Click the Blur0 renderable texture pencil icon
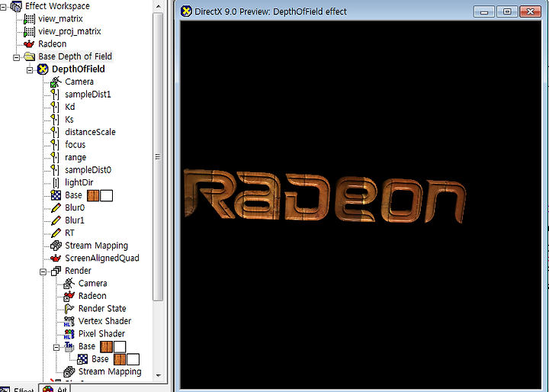 56,208
